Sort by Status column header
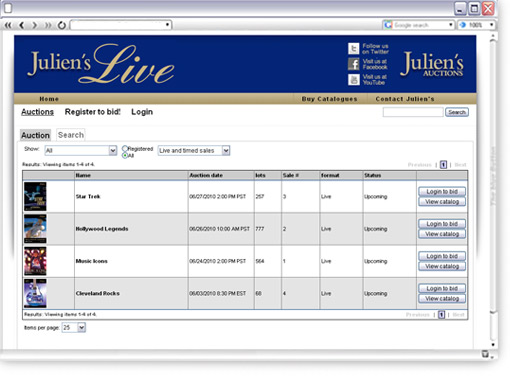Screen dimensions: 510x376 [373, 175]
